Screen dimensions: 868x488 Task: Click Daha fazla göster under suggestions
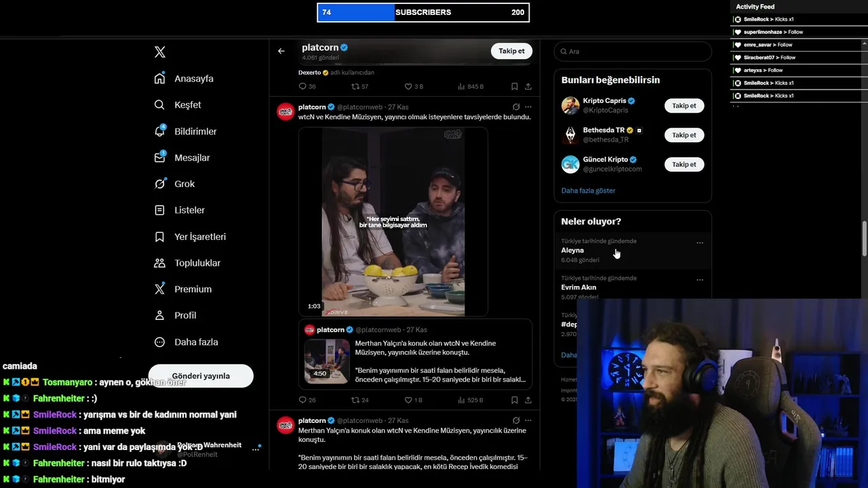(588, 190)
